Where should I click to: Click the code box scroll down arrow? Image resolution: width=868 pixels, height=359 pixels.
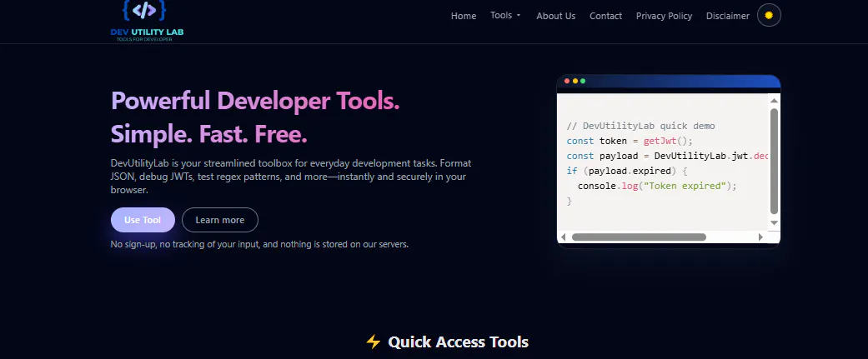[x=774, y=222]
